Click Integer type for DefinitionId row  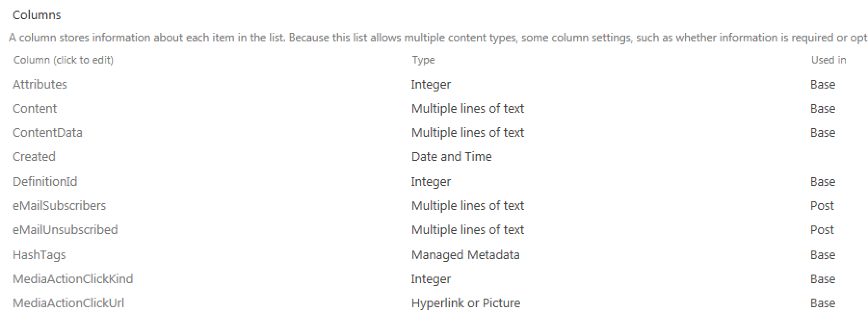[x=431, y=182]
